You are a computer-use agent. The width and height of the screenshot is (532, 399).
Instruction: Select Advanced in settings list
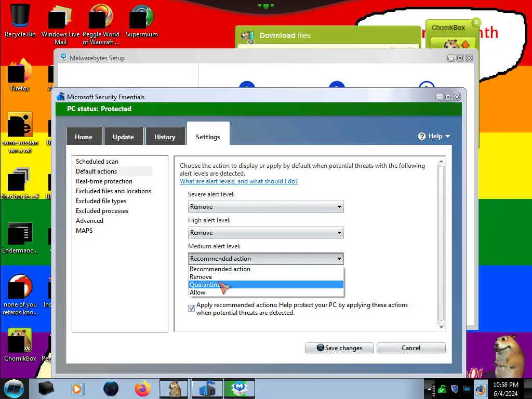[x=89, y=220]
